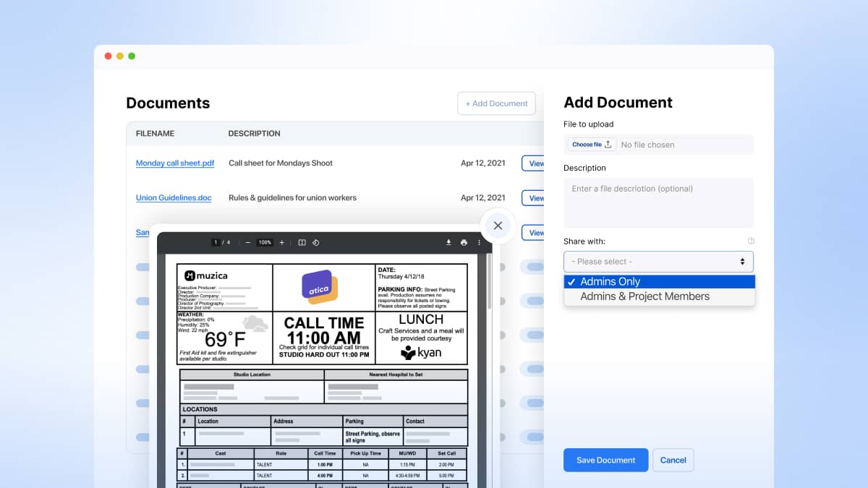This screenshot has width=868, height=488.
Task: Type in the file description field
Action: [658, 202]
